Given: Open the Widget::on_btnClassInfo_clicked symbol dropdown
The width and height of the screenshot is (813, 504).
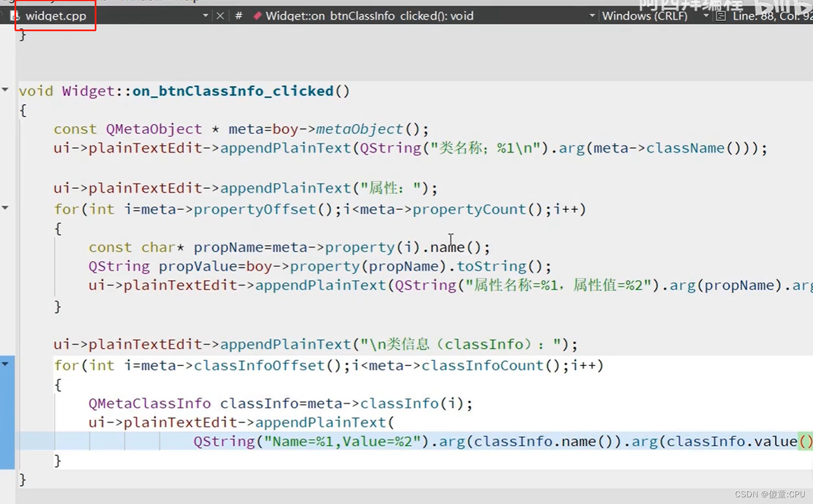Looking at the screenshot, I should pos(369,16).
